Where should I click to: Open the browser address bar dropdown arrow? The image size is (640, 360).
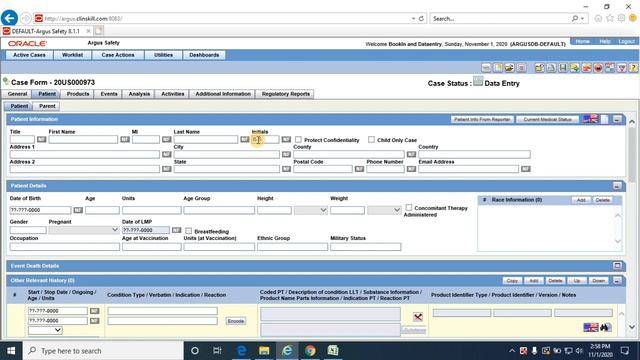(413, 18)
